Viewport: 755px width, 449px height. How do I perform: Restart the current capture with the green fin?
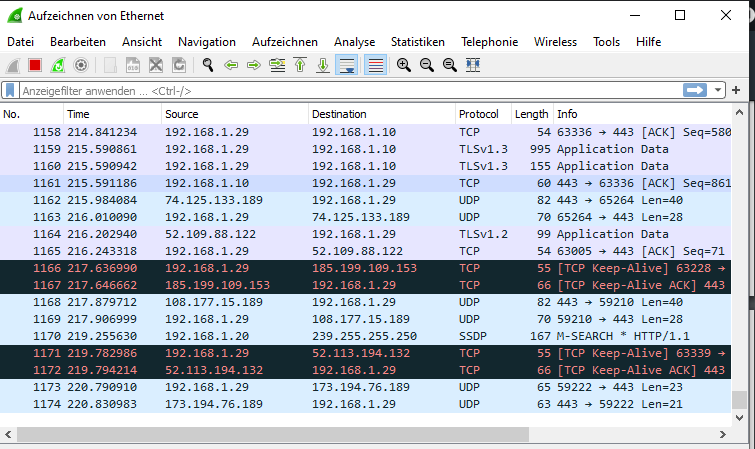click(58, 65)
